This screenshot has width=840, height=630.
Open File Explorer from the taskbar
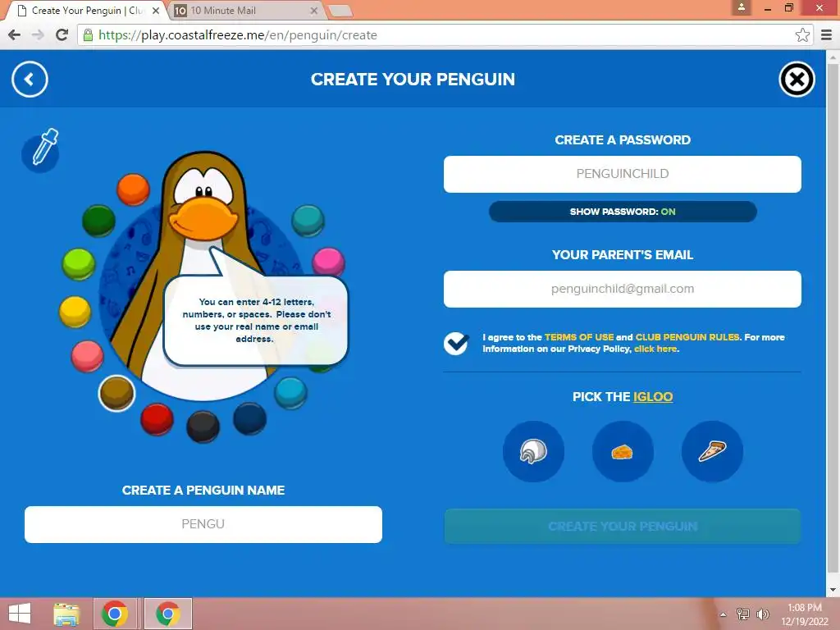66,614
